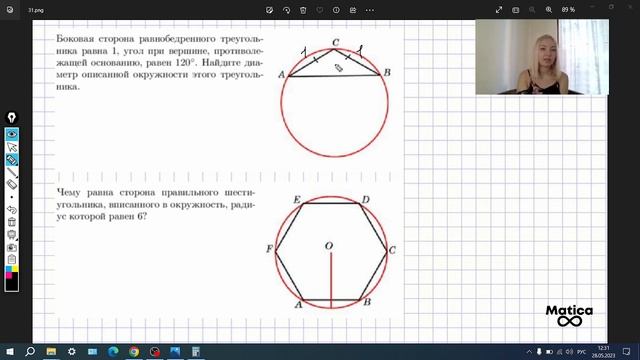640x360 pixels.
Task: Enter fullscreen with the diagonal arrows icon
Action: coord(499,10)
